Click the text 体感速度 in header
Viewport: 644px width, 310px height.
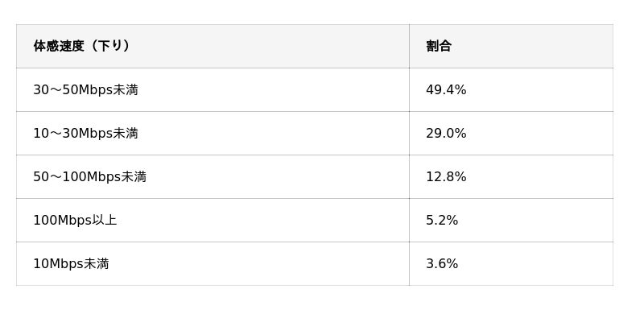[x=59, y=46]
